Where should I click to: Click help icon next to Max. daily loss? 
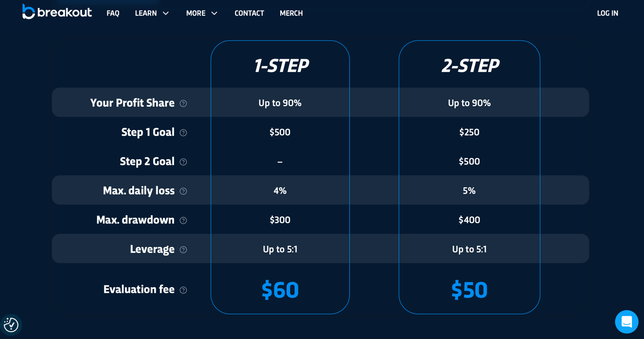[183, 191]
